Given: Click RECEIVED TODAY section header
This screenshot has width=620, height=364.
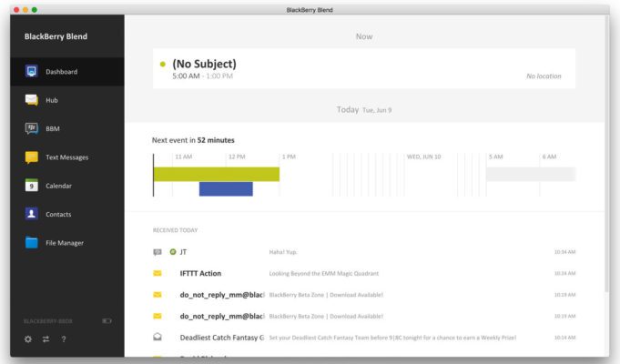Looking at the screenshot, I should tap(175, 230).
